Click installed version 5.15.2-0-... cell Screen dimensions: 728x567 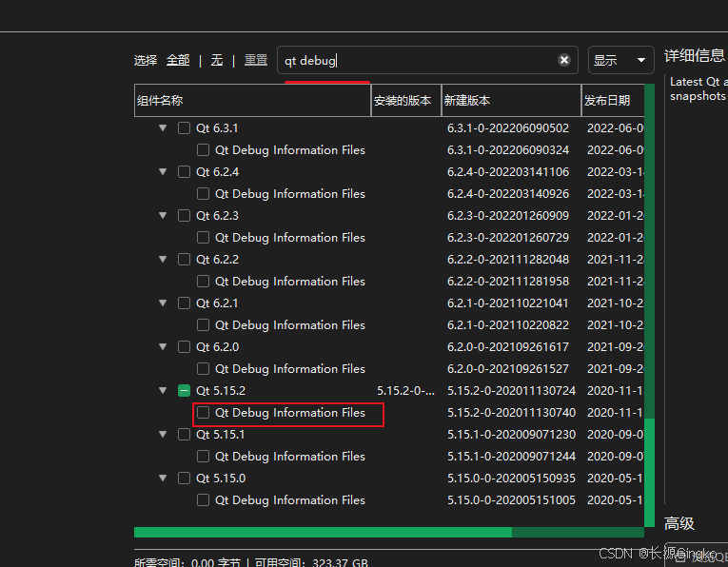405,391
